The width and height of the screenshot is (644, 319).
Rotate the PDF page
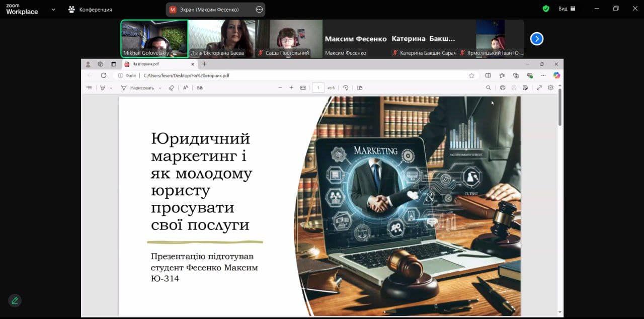(346, 88)
